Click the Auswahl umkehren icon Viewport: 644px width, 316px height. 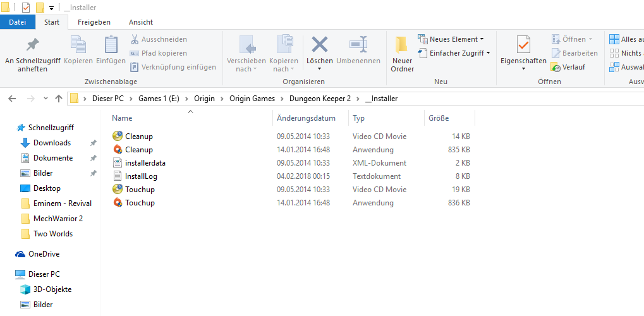tap(614, 67)
